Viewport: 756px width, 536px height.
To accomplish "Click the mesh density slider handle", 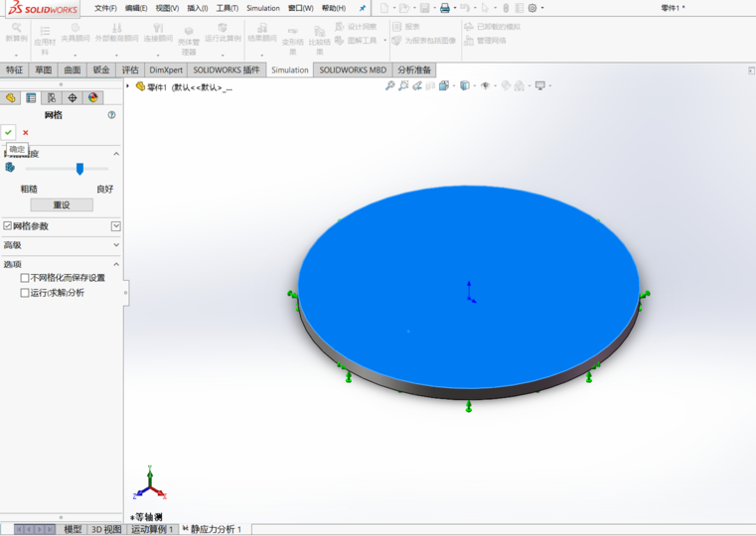I will pyautogui.click(x=80, y=169).
